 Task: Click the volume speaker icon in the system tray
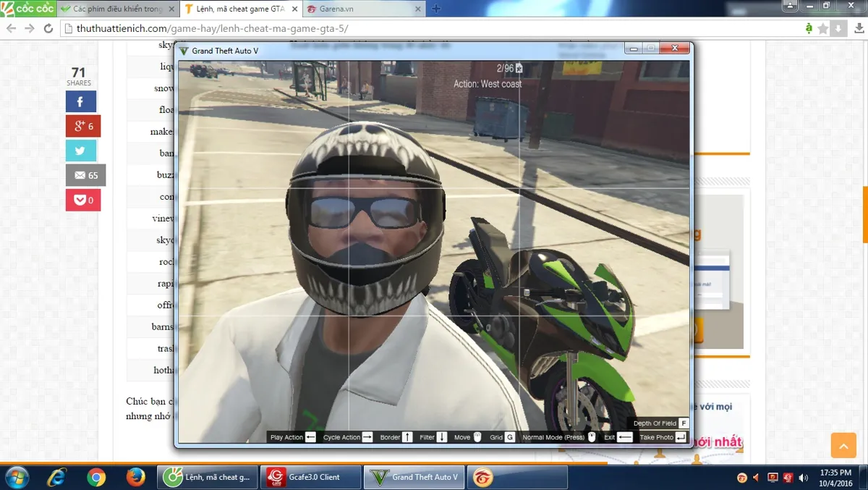pyautogui.click(x=803, y=478)
